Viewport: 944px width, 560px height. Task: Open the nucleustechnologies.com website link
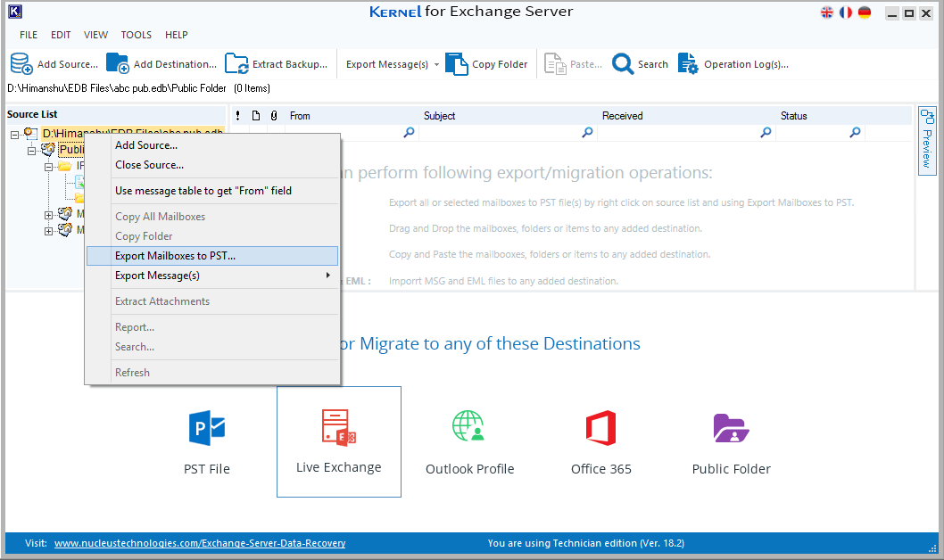(200, 543)
